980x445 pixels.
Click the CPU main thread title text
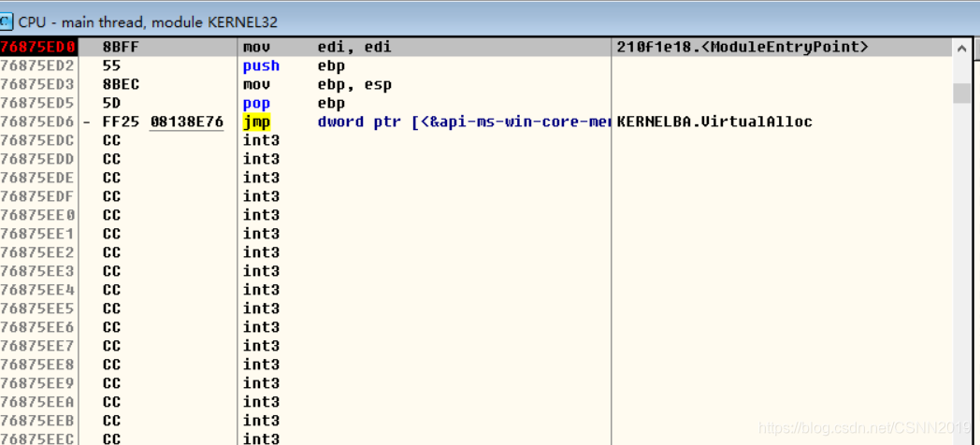pyautogui.click(x=148, y=22)
